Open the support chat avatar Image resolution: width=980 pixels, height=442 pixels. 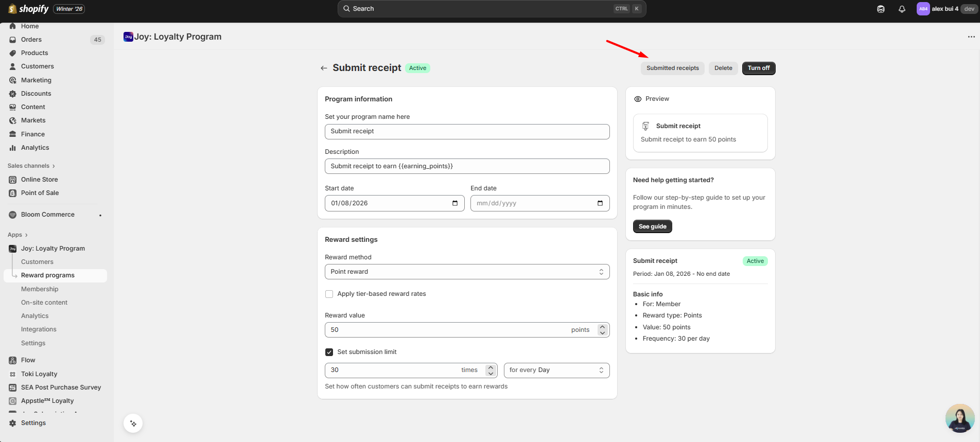959,418
